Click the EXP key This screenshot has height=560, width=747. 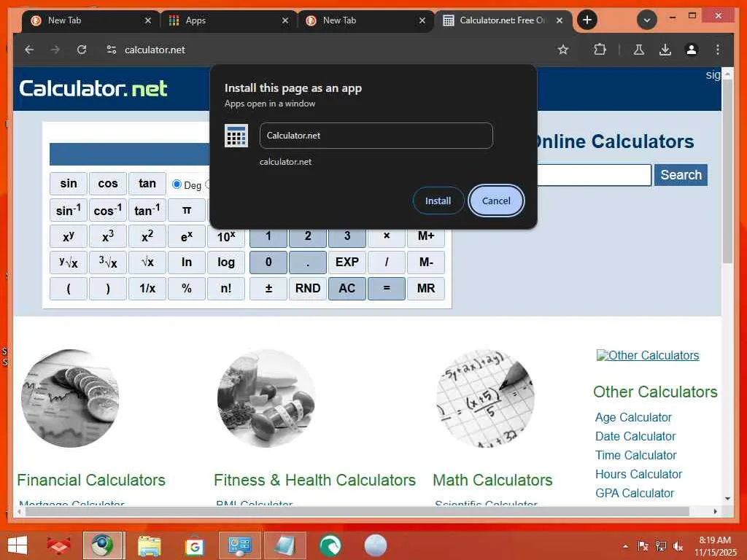347,262
